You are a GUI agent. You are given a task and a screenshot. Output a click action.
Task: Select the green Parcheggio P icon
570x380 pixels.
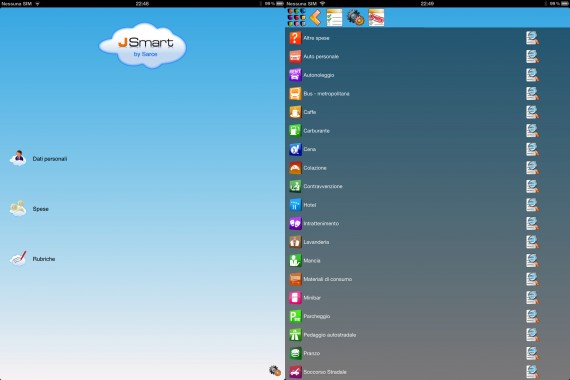(x=295, y=316)
